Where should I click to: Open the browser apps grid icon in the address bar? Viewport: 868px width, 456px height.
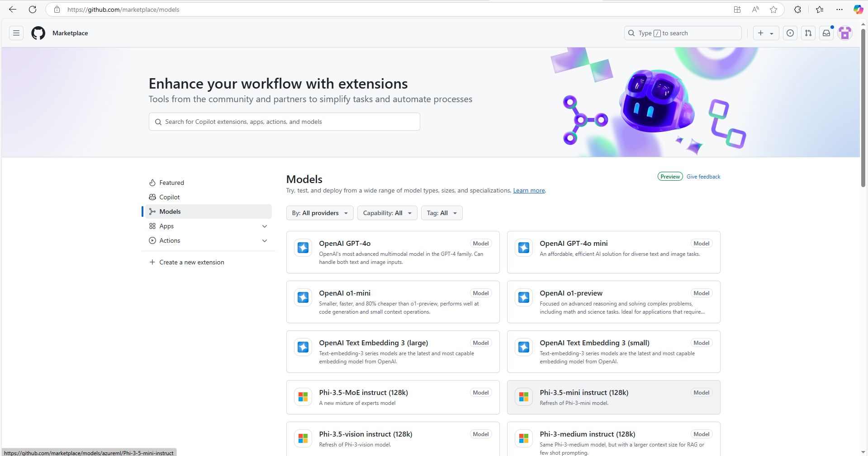click(x=737, y=9)
